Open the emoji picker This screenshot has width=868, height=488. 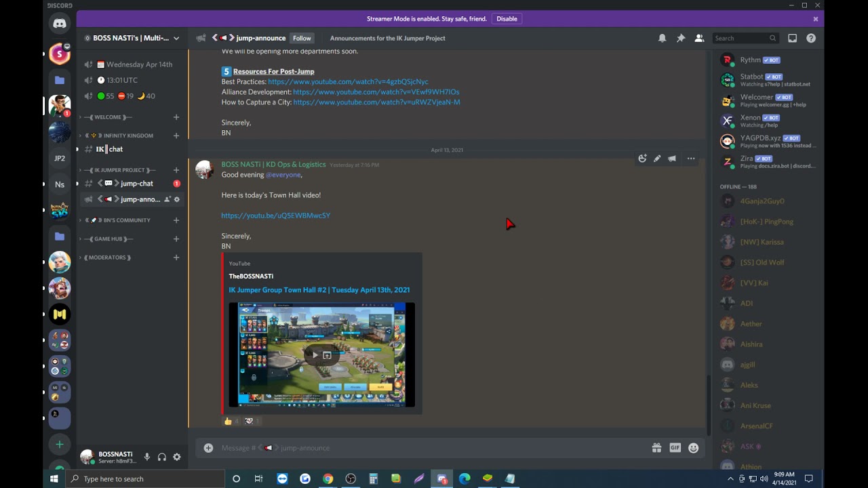(x=693, y=448)
